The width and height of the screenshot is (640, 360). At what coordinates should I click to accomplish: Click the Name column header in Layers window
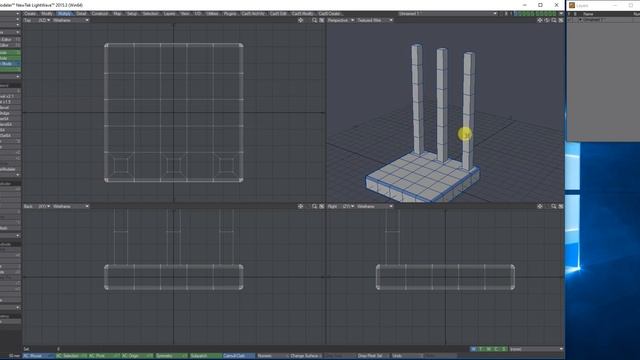(x=588, y=14)
